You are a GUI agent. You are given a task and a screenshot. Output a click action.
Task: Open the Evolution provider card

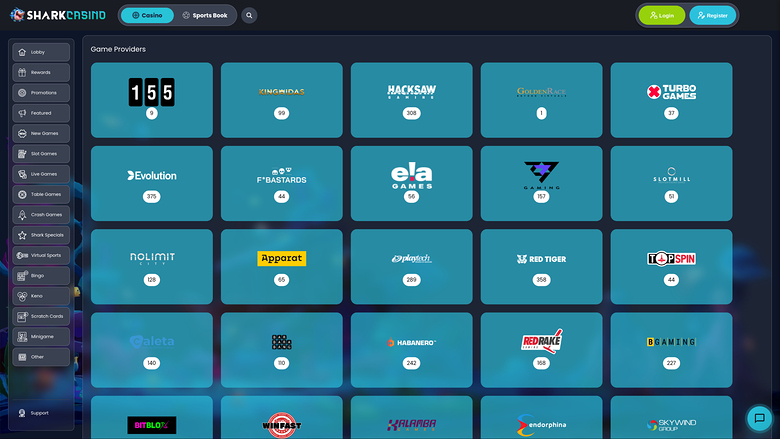pyautogui.click(x=152, y=183)
